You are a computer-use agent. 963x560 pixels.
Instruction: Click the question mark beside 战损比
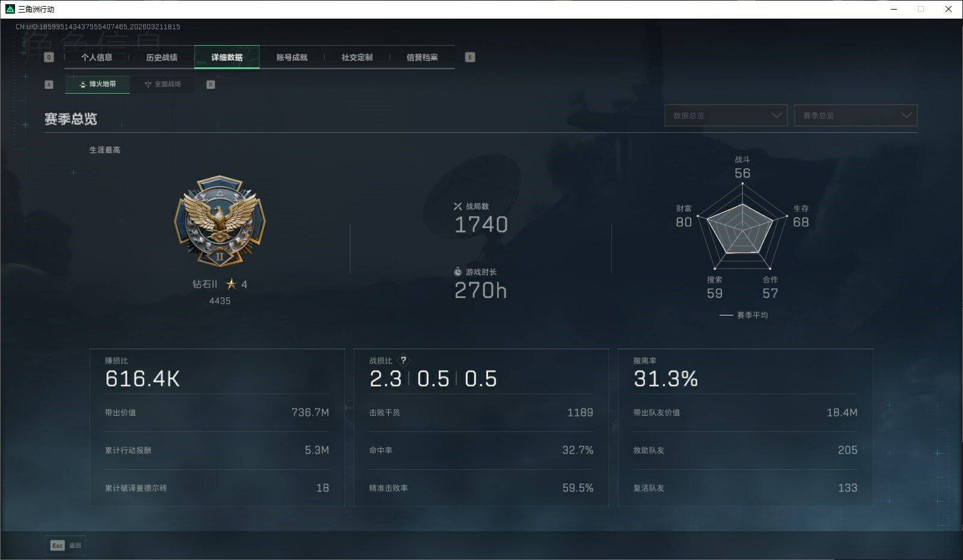(x=403, y=361)
